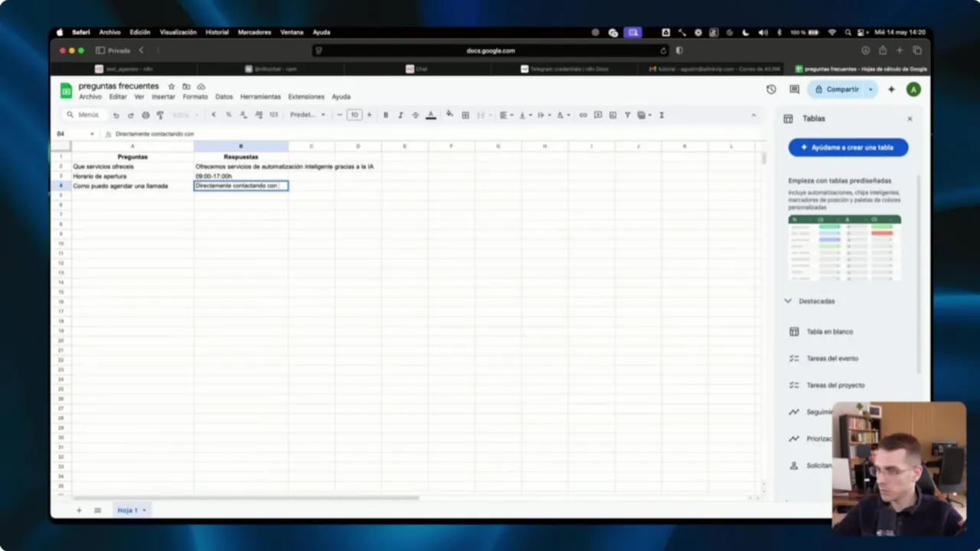The height and width of the screenshot is (551, 980).
Task: Toggle italic formatting
Action: 400,115
